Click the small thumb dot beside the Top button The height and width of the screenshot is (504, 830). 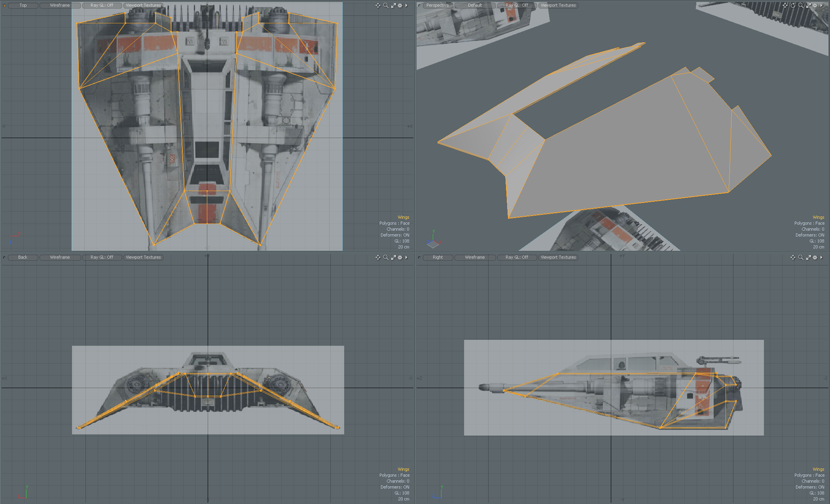(x=4, y=6)
